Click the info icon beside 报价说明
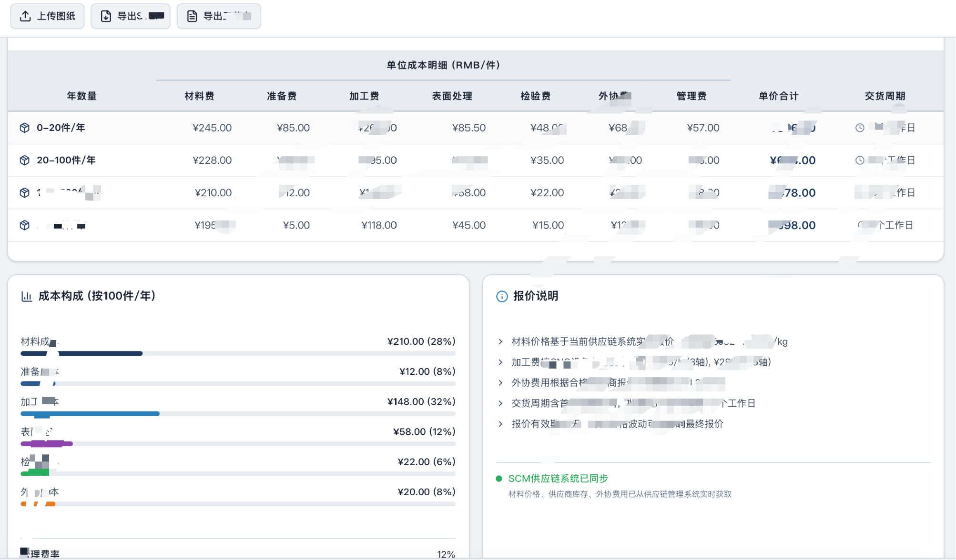The width and height of the screenshot is (956, 560). [502, 296]
